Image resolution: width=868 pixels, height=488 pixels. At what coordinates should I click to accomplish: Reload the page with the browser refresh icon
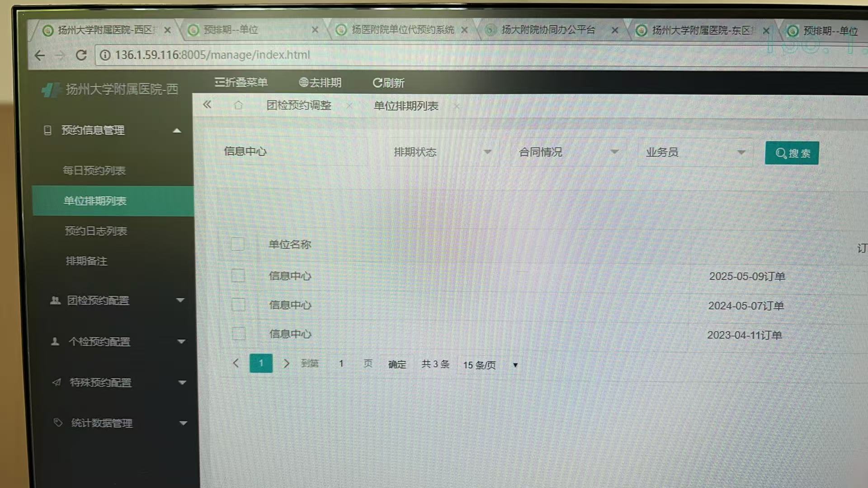(81, 55)
